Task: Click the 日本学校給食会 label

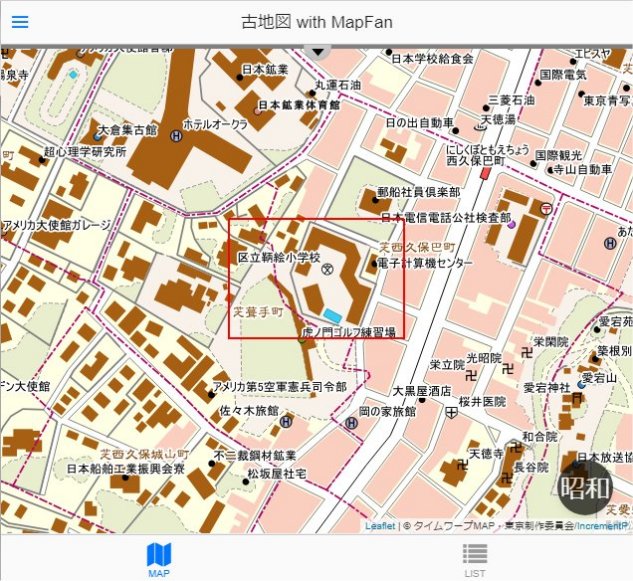Action: click(432, 59)
